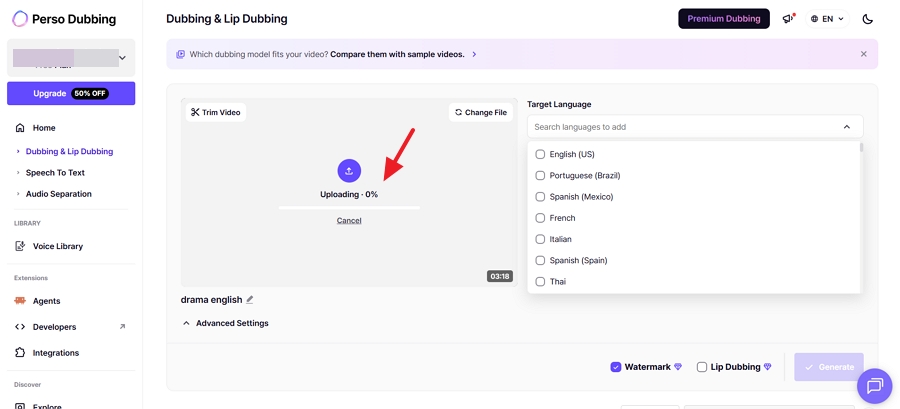This screenshot has height=409, width=900.
Task: Open the account workspace dropdown
Action: click(x=71, y=57)
